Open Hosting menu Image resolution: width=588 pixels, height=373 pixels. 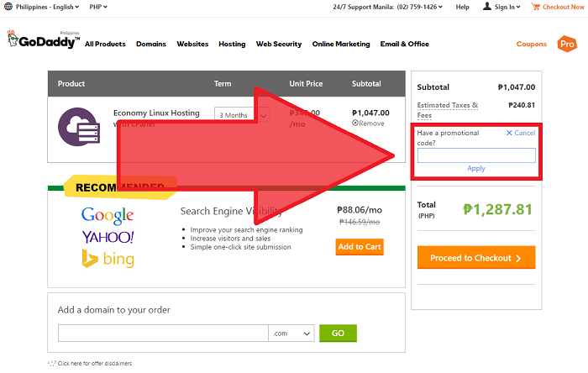pos(232,44)
